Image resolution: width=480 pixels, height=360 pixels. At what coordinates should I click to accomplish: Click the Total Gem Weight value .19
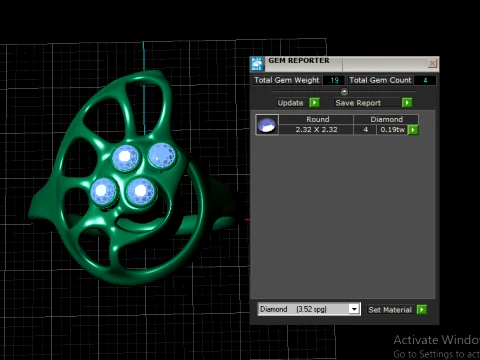coord(334,80)
